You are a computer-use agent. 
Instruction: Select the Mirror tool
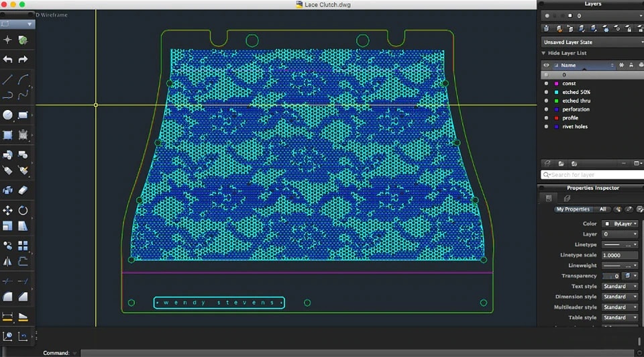(7, 261)
